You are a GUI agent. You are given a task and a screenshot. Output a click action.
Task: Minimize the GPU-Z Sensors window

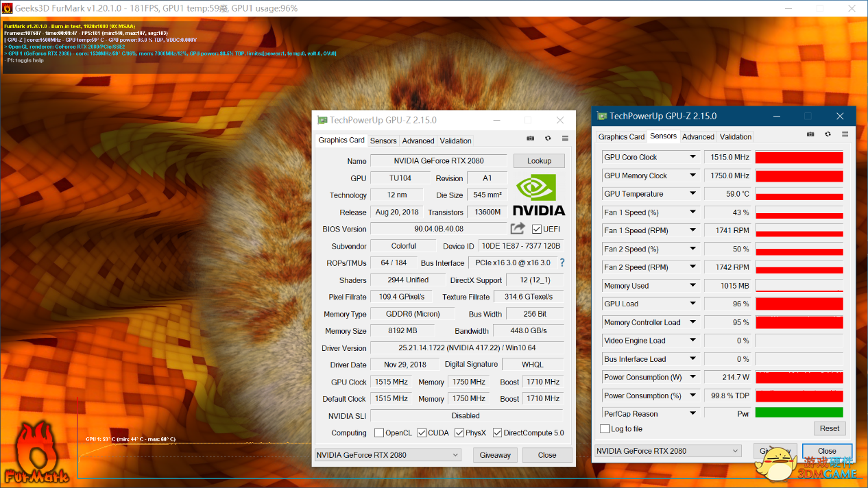point(776,116)
